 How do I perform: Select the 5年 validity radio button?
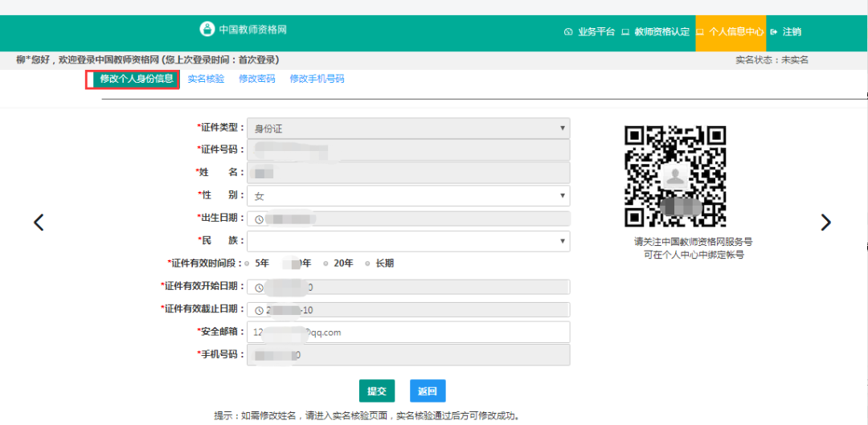coord(248,264)
